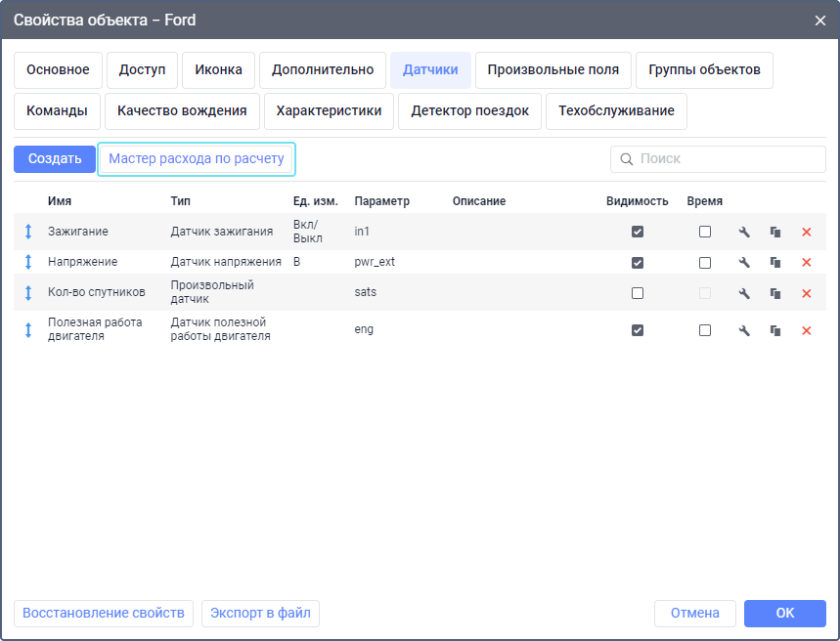The width and height of the screenshot is (840, 641).
Task: Open wrench settings for Зажигание sensor
Action: [x=744, y=232]
